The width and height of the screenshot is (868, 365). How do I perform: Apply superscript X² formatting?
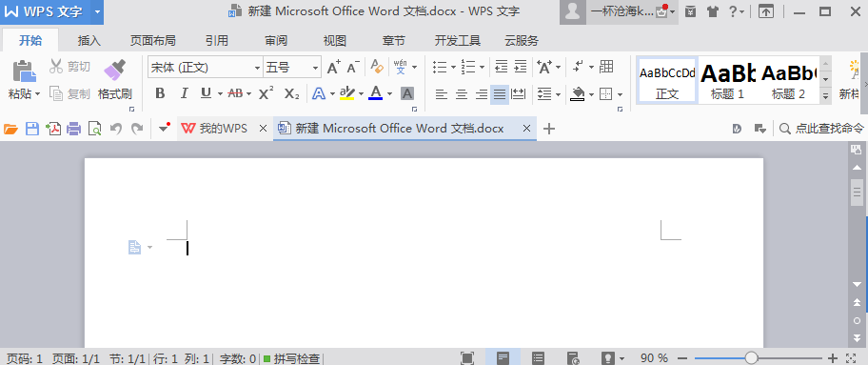266,93
